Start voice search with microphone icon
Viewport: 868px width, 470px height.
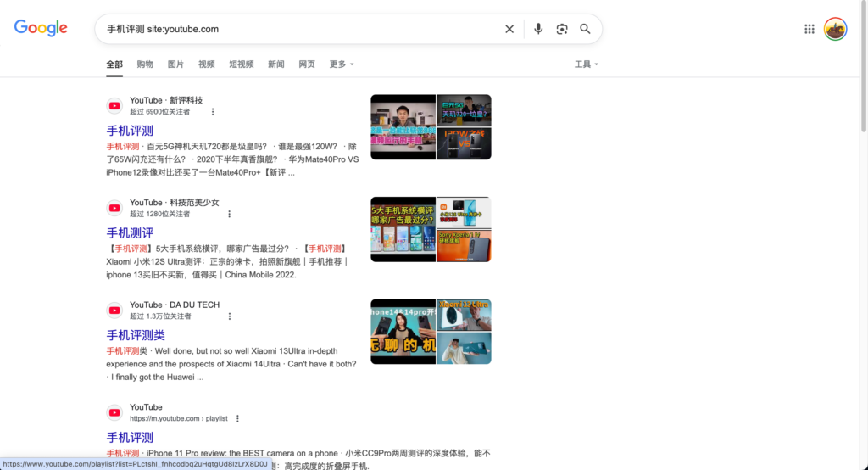538,29
